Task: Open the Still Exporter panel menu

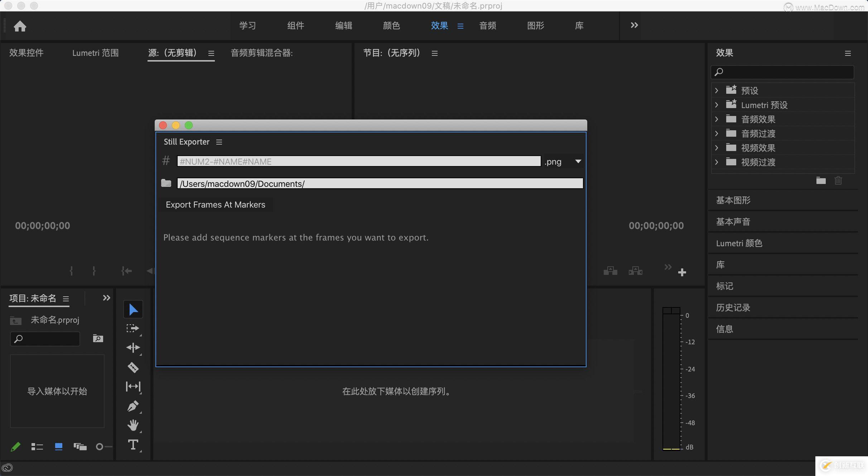Action: tap(219, 142)
